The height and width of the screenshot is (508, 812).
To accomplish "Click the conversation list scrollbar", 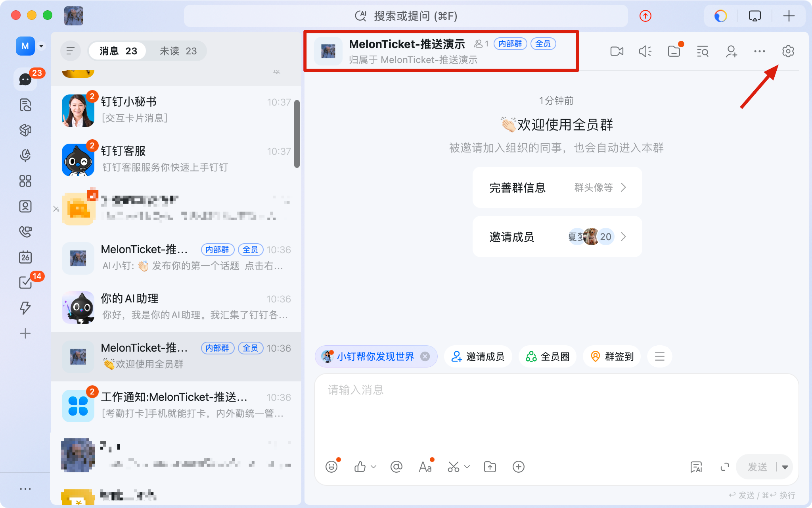I will click(297, 134).
